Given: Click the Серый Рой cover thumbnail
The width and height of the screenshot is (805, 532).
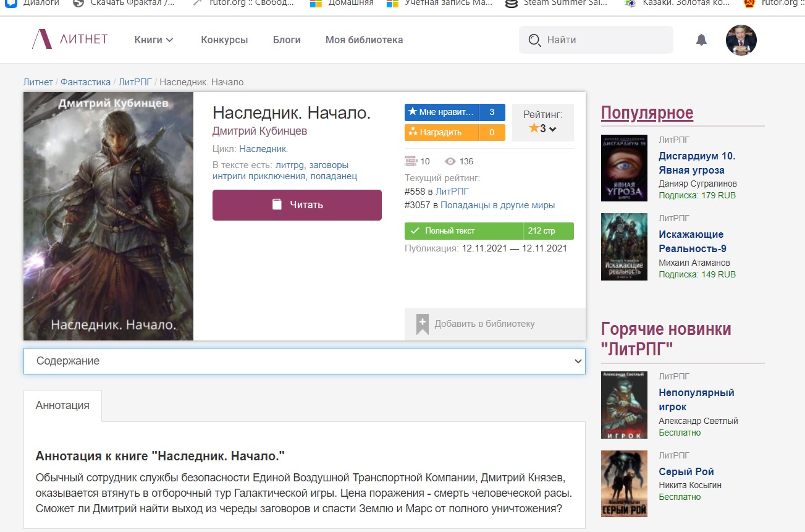Looking at the screenshot, I should (x=624, y=484).
